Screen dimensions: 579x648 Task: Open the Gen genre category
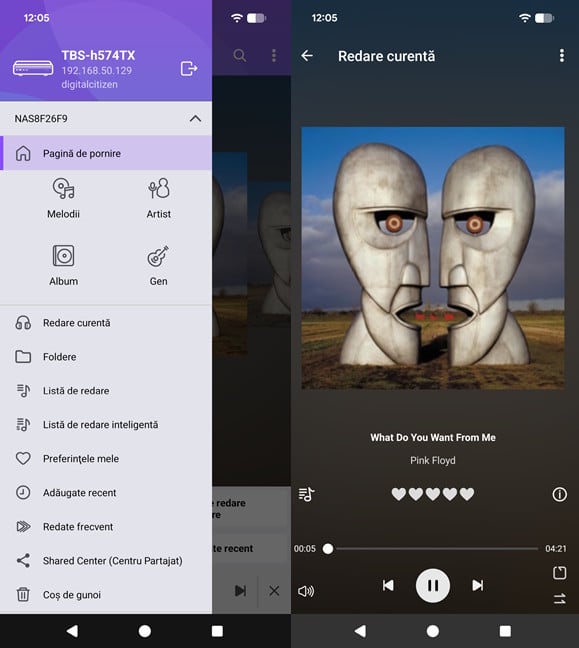click(158, 265)
